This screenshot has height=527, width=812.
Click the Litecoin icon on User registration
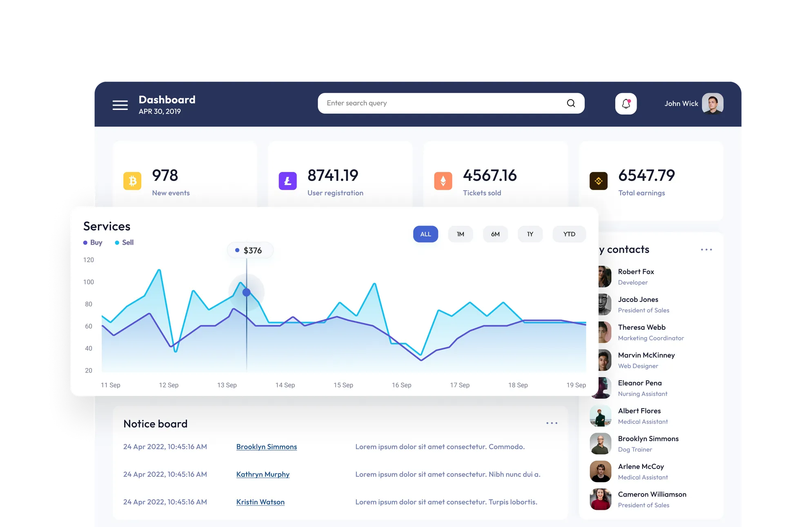287,181
